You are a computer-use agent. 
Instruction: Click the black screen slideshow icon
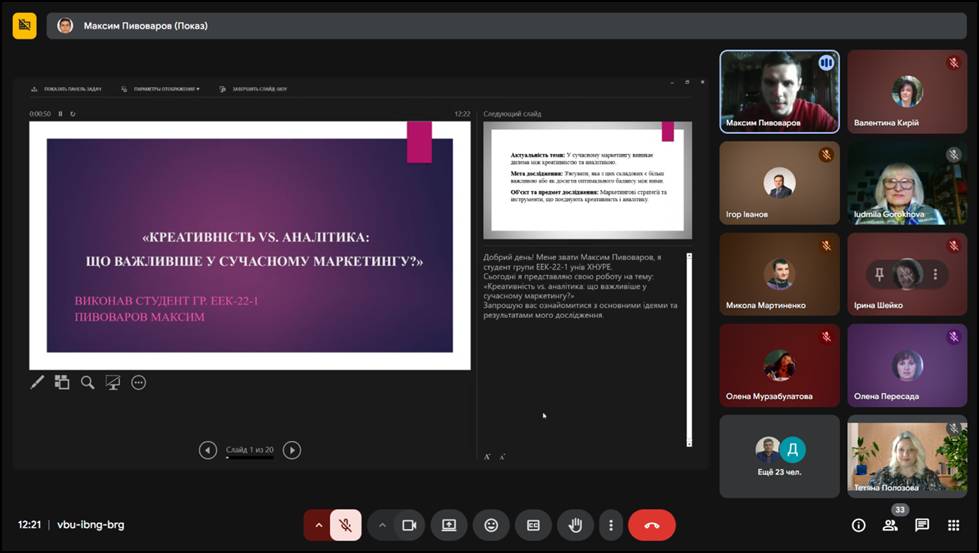coord(113,382)
